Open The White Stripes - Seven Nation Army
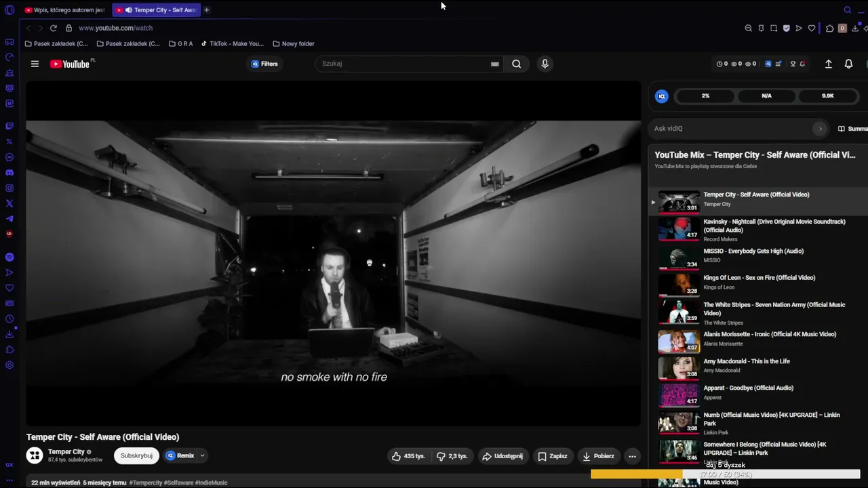This screenshot has width=868, height=488. (774, 309)
